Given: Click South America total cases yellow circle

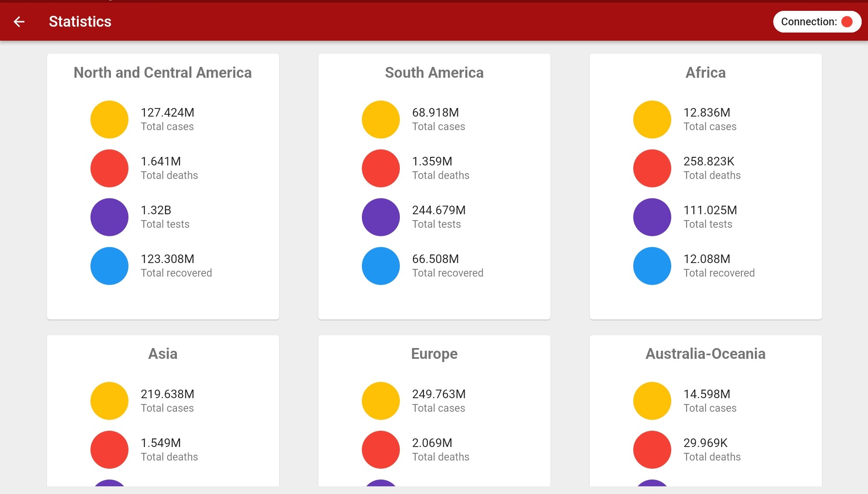Looking at the screenshot, I should click(x=381, y=119).
